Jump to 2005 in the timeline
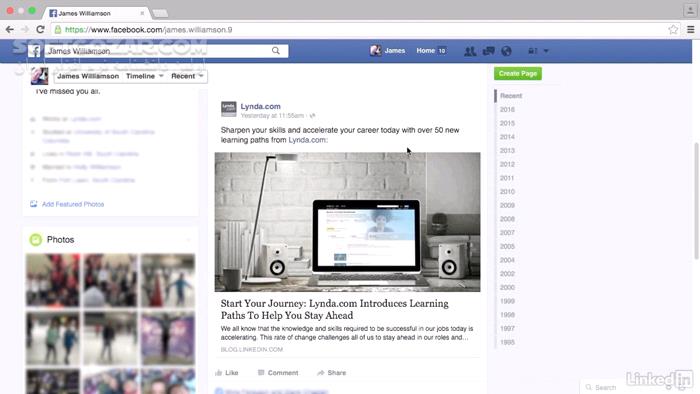 (507, 246)
